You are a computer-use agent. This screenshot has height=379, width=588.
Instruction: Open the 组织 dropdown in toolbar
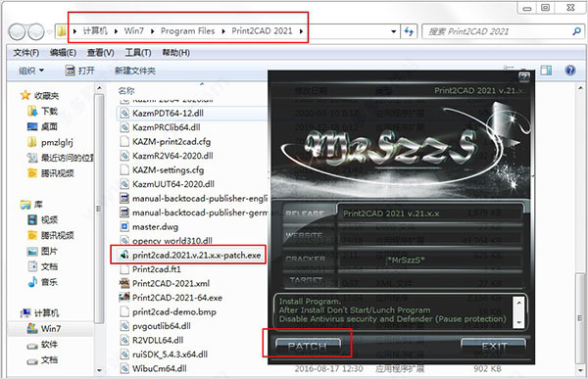click(31, 71)
